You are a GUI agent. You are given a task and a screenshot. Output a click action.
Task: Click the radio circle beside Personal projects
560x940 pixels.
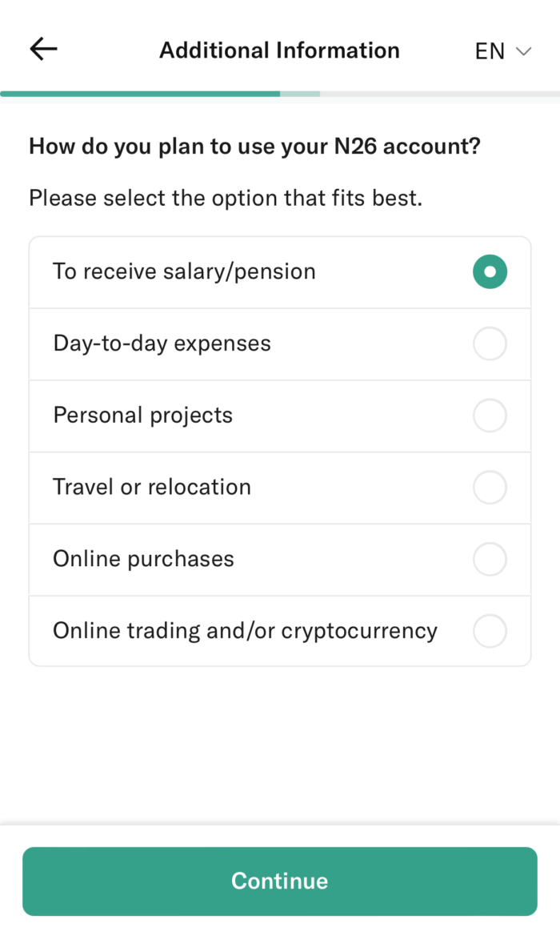click(490, 415)
